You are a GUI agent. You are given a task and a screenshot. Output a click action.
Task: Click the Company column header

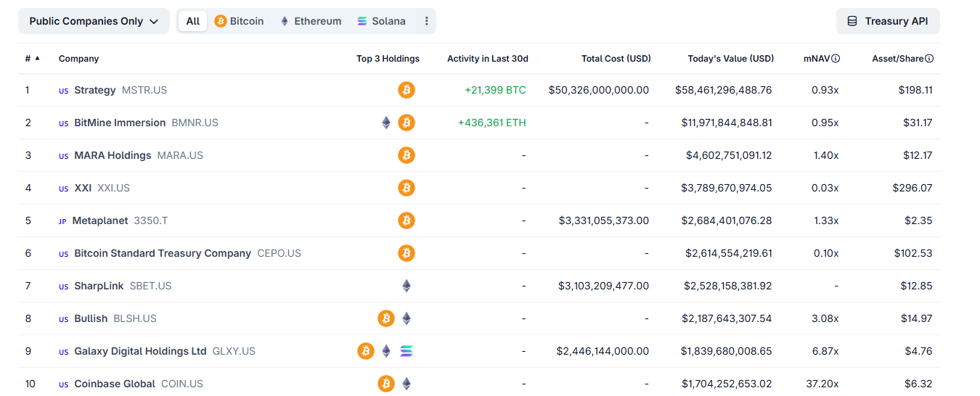pyautogui.click(x=78, y=59)
